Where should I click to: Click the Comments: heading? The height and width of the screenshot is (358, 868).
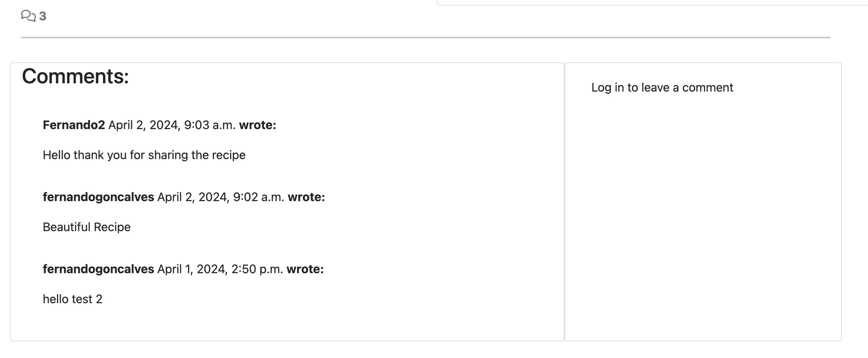(x=75, y=77)
